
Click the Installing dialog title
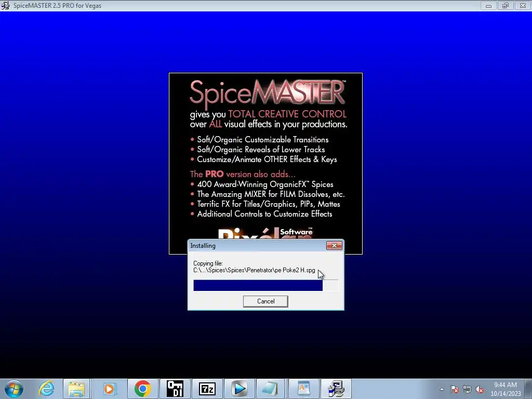203,246
